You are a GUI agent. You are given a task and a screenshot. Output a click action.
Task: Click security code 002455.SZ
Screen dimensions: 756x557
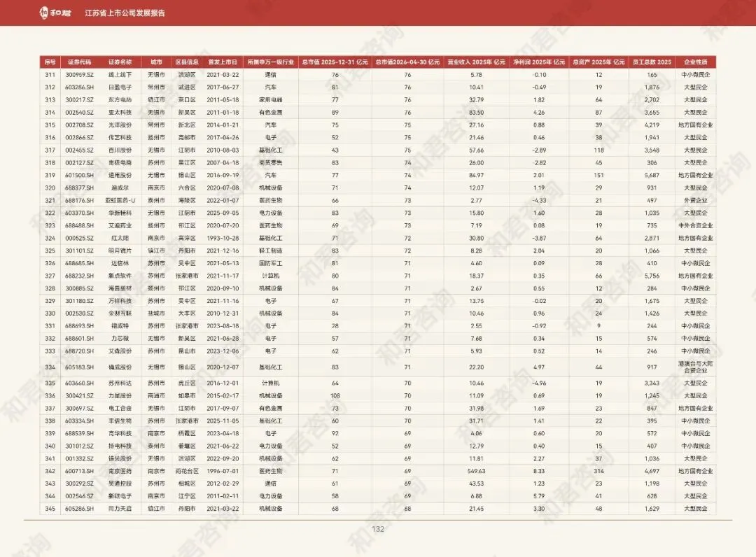coord(80,150)
